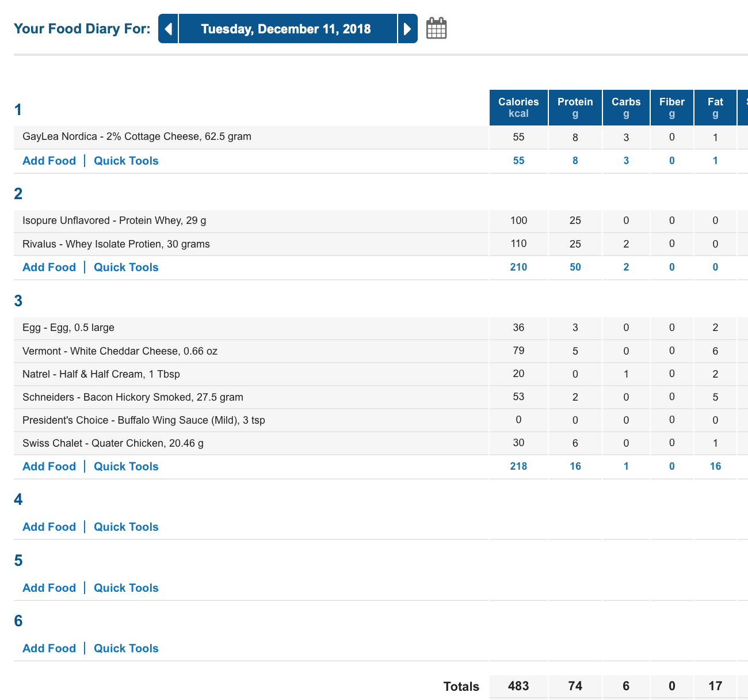Open Isopure Unflavored Protein Whey entry
The image size is (748, 700).
114,220
